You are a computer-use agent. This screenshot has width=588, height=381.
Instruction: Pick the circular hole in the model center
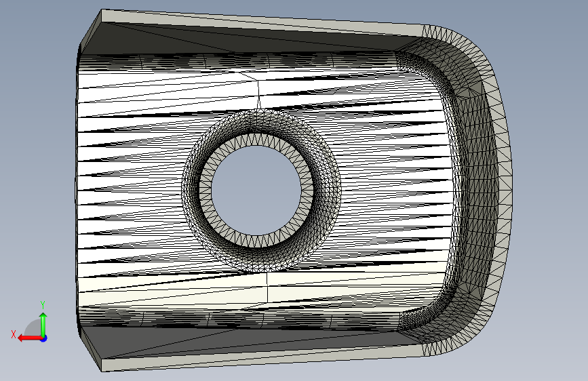tap(256, 190)
